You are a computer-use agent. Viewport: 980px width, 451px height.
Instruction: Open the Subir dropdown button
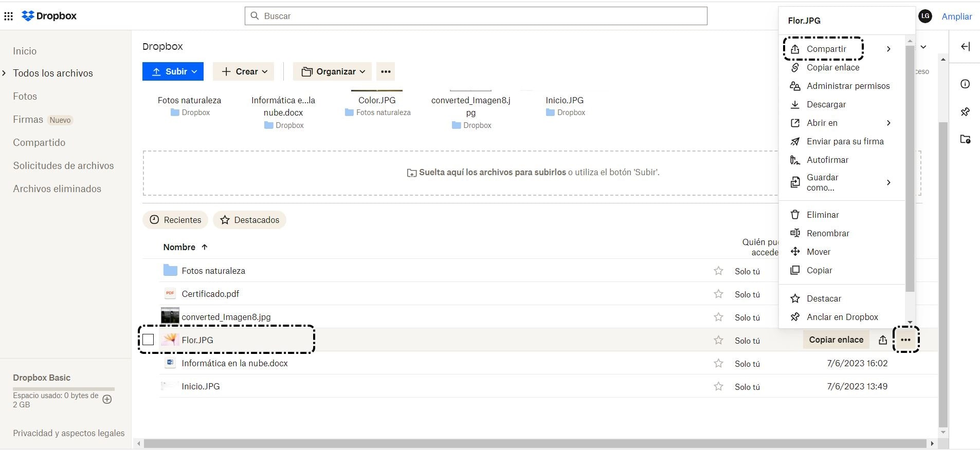[x=173, y=71]
